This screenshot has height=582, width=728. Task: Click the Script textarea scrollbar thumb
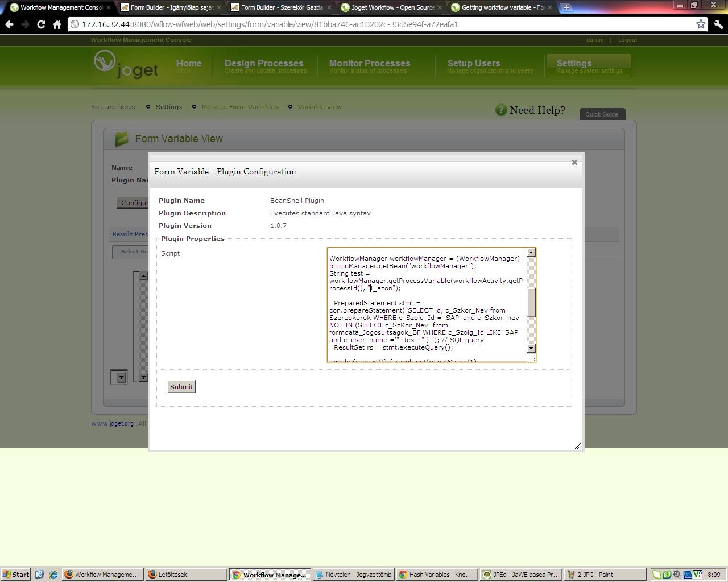pyautogui.click(x=531, y=302)
